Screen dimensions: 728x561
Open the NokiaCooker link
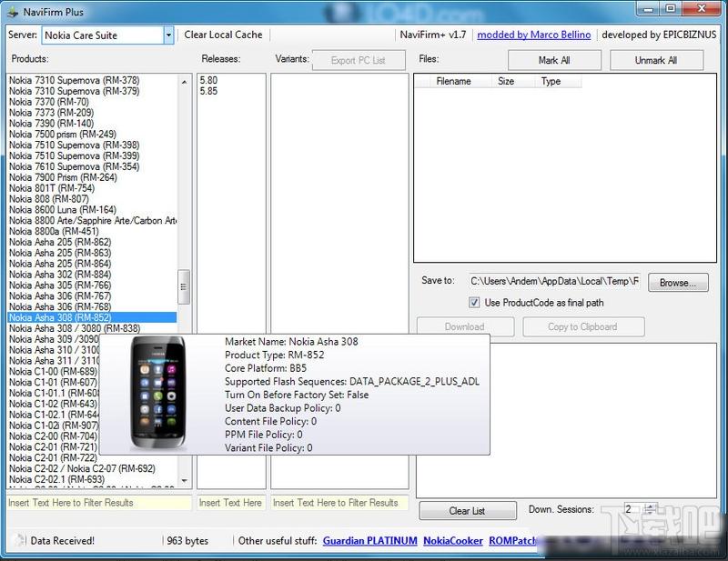453,541
